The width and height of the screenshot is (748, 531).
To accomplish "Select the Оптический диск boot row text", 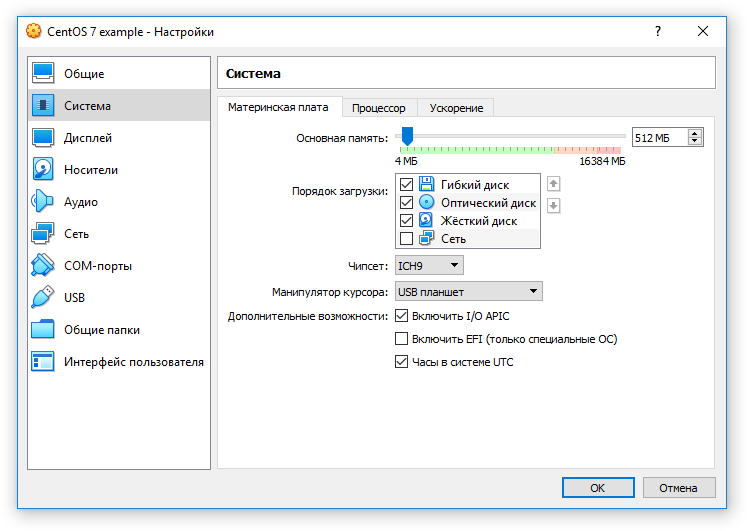I will click(x=488, y=203).
